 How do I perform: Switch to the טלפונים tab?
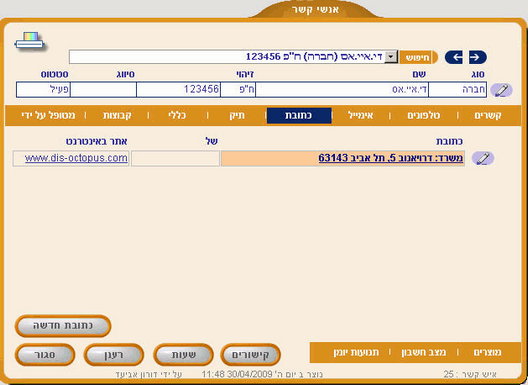(424, 116)
